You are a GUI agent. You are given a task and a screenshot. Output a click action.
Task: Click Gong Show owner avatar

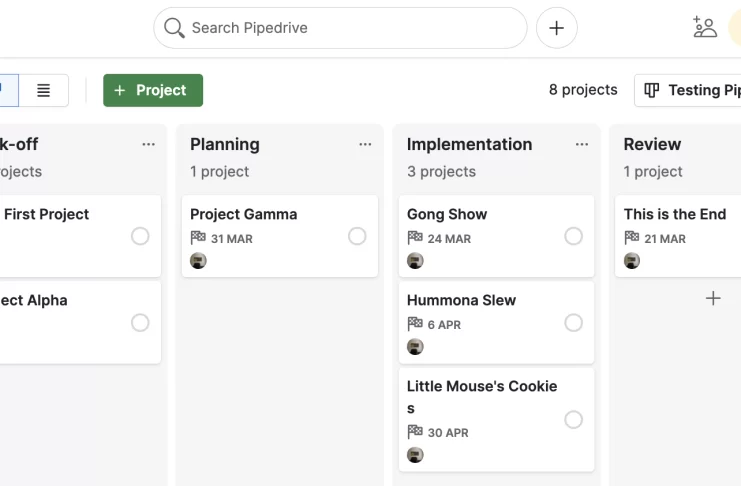coord(415,260)
